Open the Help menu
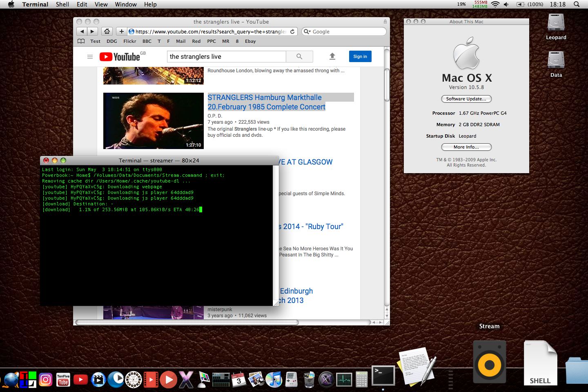 [x=150, y=4]
